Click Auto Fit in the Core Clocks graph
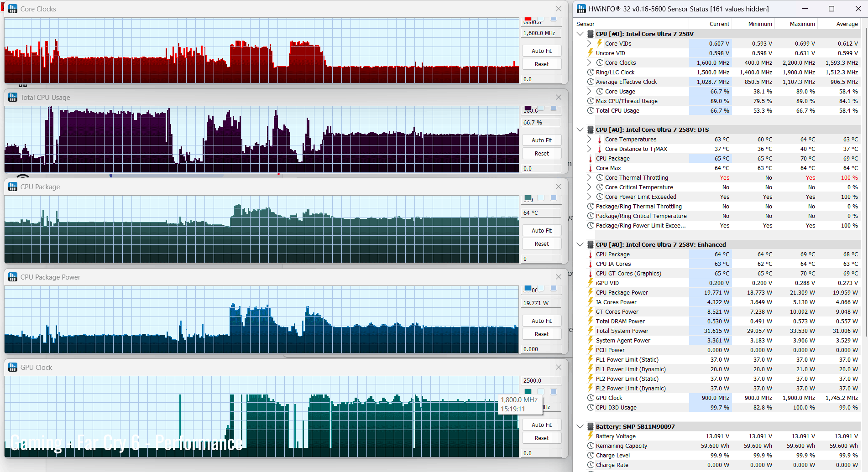Image resolution: width=868 pixels, height=472 pixels. [542, 51]
